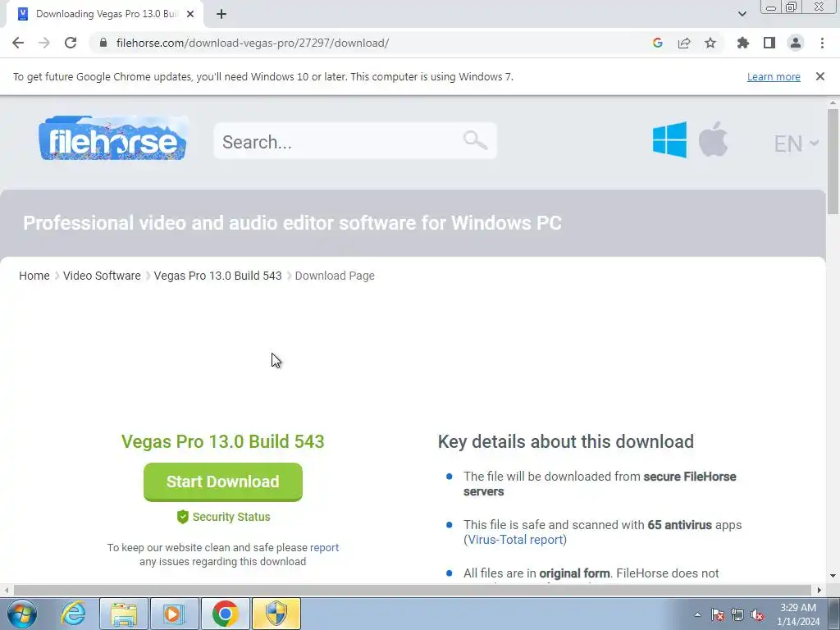Open a new tab with the plus button
The height and width of the screenshot is (630, 840).
click(x=221, y=14)
